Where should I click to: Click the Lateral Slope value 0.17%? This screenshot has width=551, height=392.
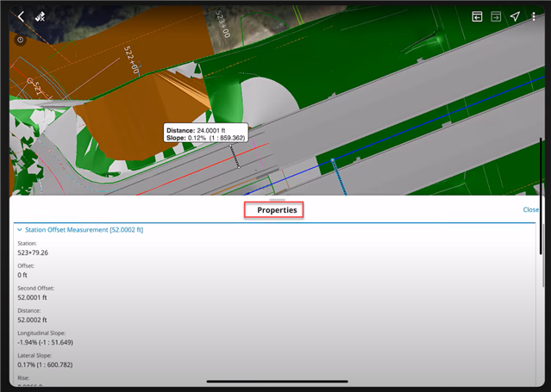tap(46, 364)
